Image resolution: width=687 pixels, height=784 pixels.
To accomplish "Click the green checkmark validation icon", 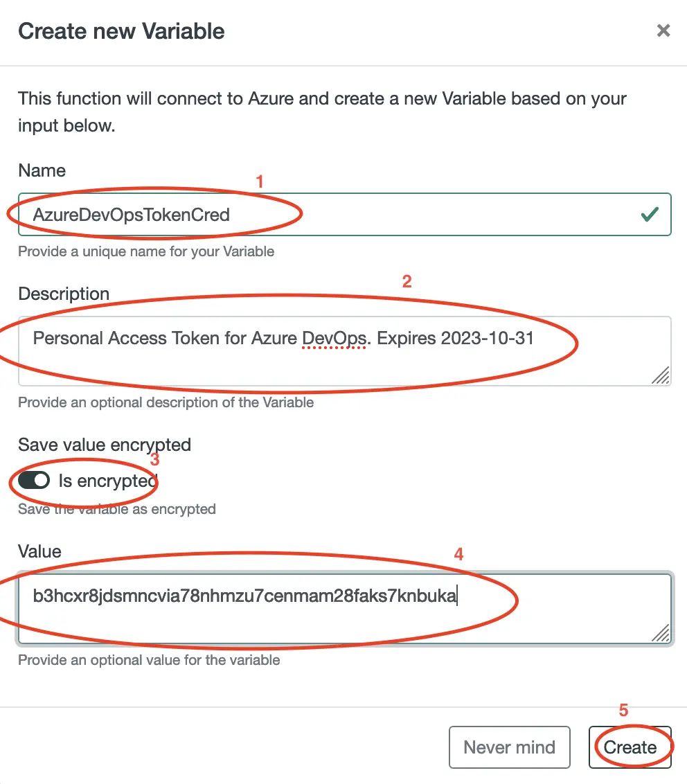I will coord(649,215).
